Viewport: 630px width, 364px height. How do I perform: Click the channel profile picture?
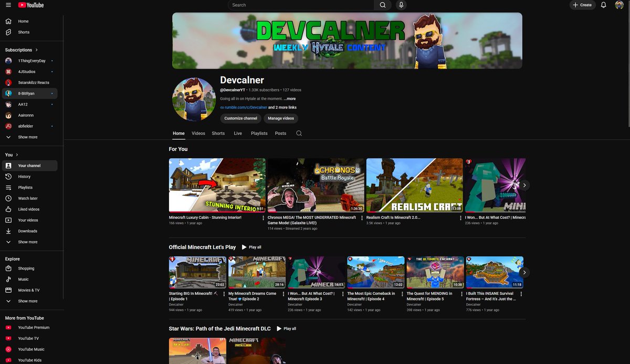194,100
